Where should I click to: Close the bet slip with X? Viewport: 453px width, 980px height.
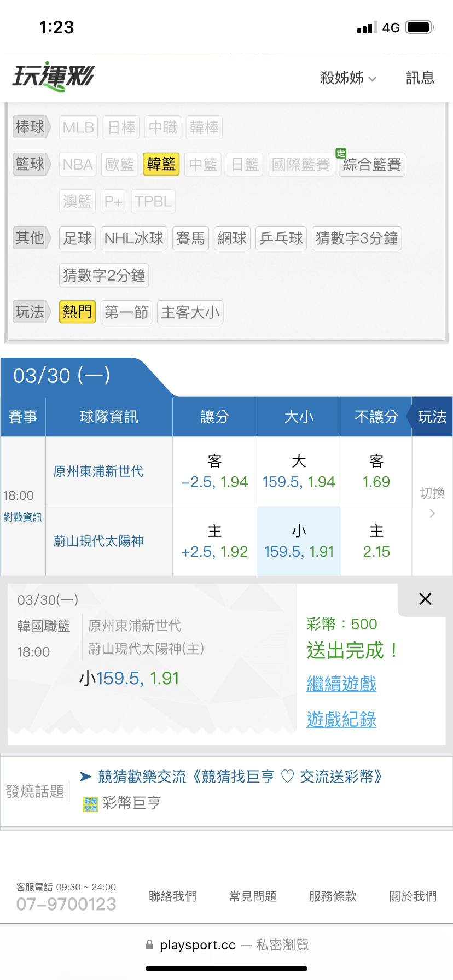coord(425,599)
